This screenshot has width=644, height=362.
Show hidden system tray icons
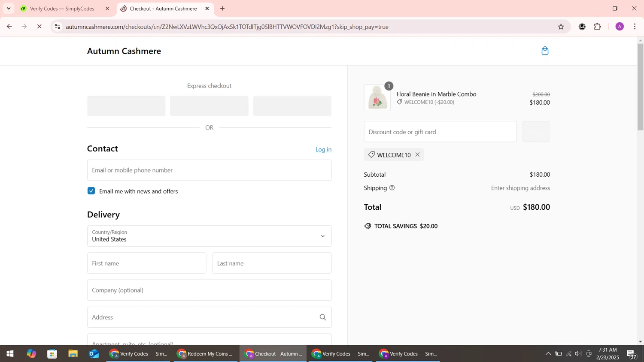548,354
